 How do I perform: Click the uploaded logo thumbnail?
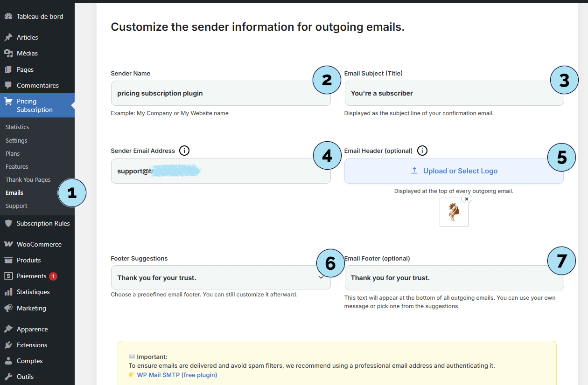point(454,213)
